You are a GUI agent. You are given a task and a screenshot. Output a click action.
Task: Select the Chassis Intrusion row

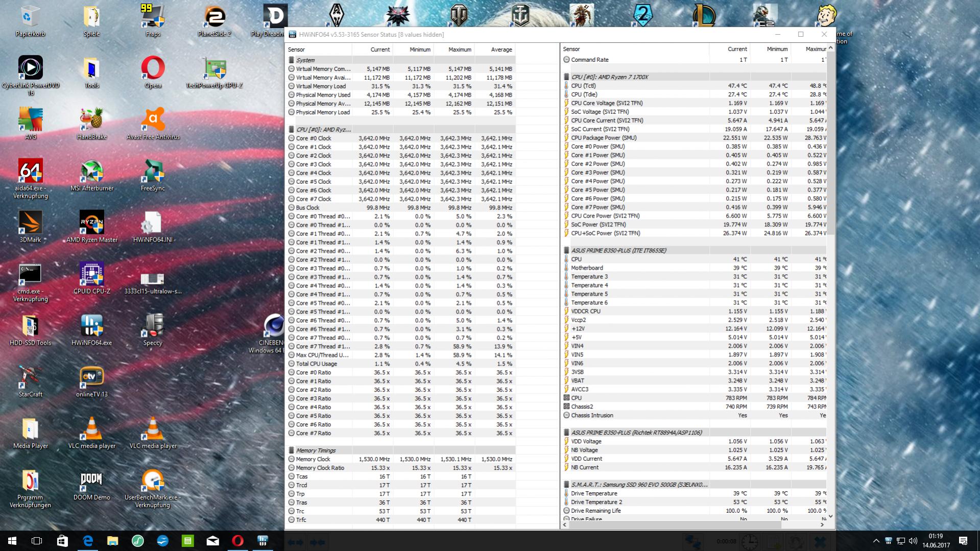pos(695,416)
